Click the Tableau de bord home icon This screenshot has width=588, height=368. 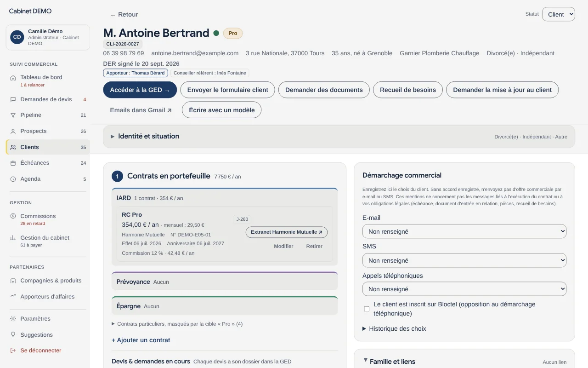(x=13, y=78)
